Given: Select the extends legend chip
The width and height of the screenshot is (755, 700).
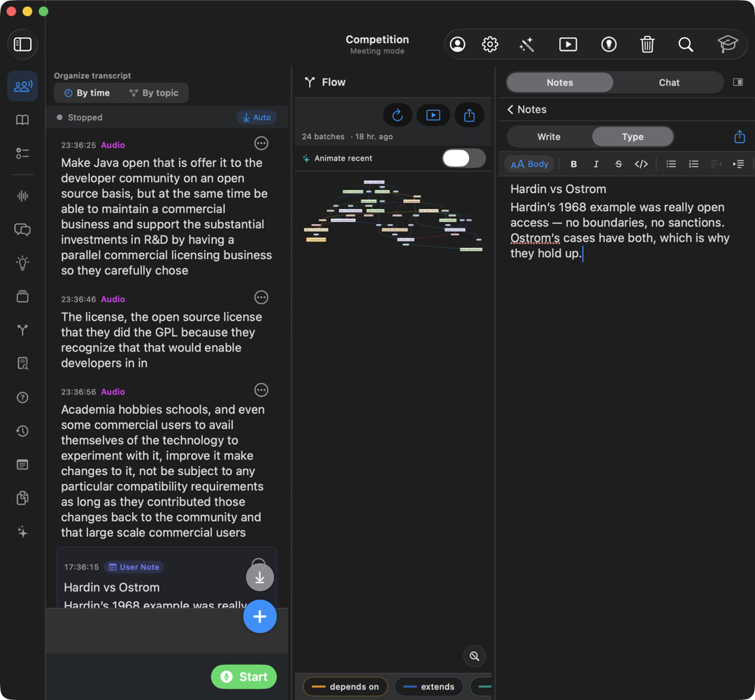Looking at the screenshot, I should pyautogui.click(x=429, y=687).
